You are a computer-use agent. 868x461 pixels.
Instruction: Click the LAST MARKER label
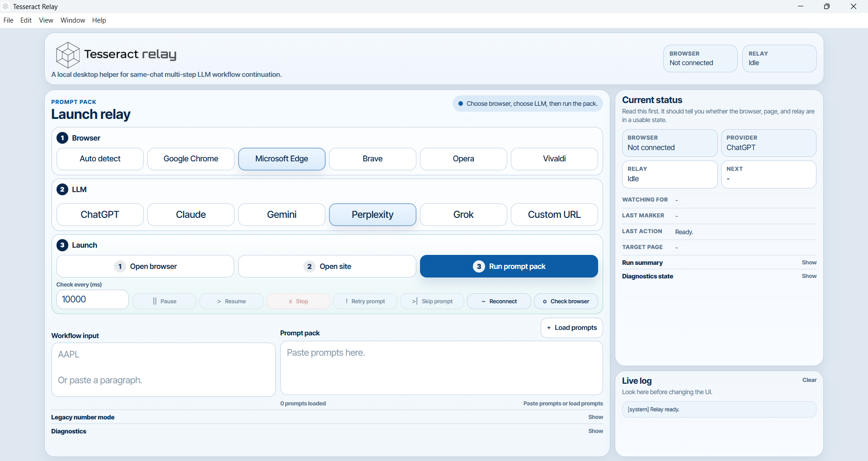click(x=643, y=216)
